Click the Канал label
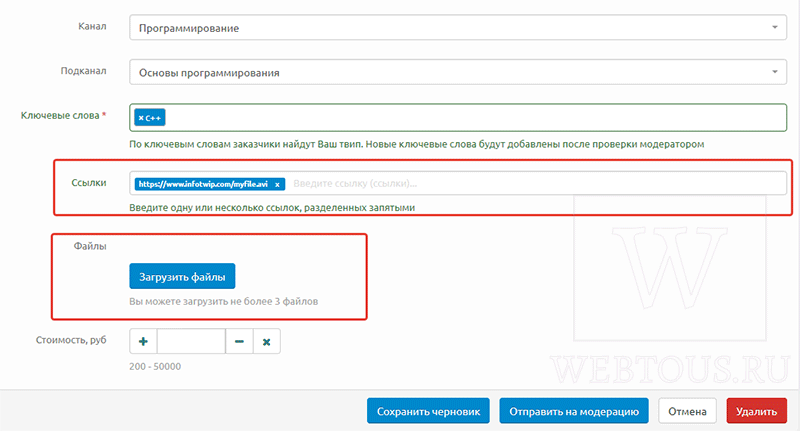The image size is (800, 431). tap(92, 26)
